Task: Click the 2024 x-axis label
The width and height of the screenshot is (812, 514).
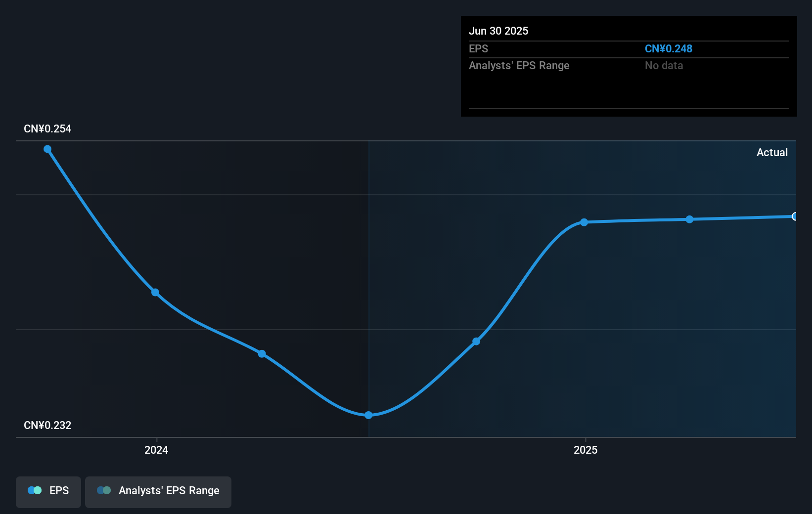Action: (x=156, y=450)
